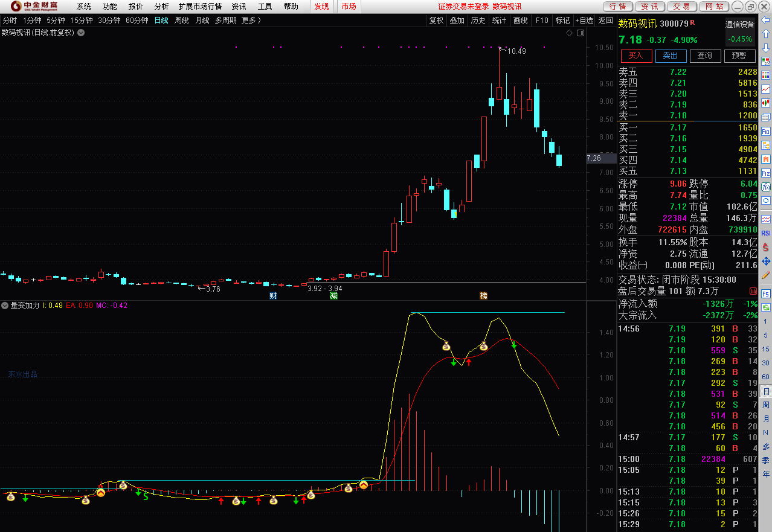Click the candlestick chart sidebar icon
772x532 pixels.
pyautogui.click(x=765, y=103)
